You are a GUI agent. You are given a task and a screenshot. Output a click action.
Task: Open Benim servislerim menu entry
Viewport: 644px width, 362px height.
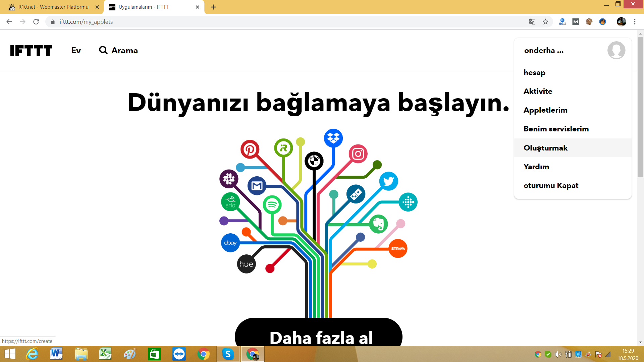[x=573, y=129]
